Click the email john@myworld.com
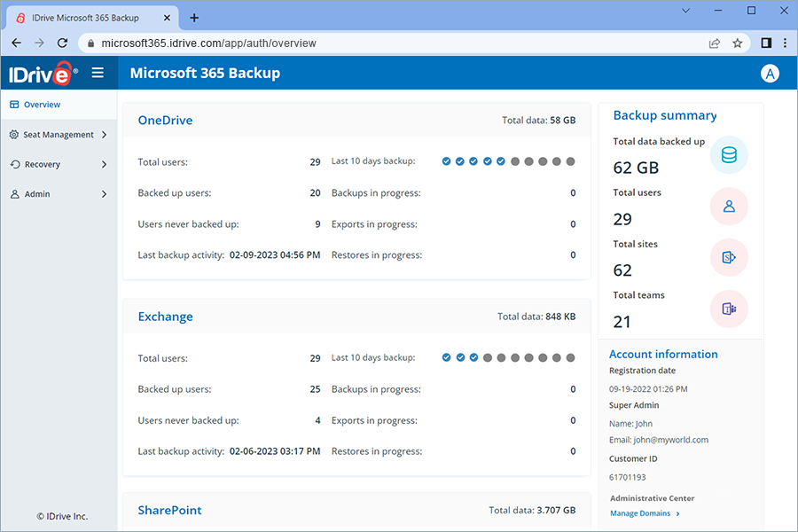This screenshot has width=798, height=532. click(x=671, y=440)
